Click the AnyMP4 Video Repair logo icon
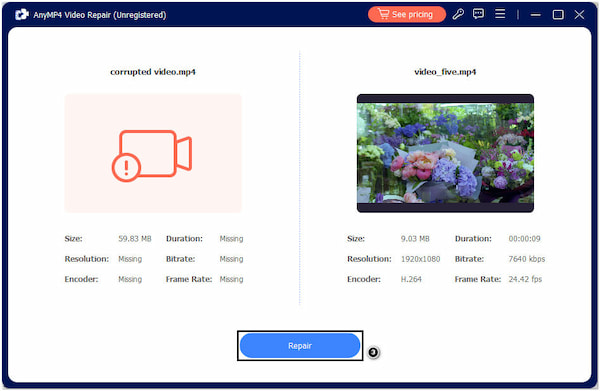Viewport: 600px width, 391px height. [22, 15]
